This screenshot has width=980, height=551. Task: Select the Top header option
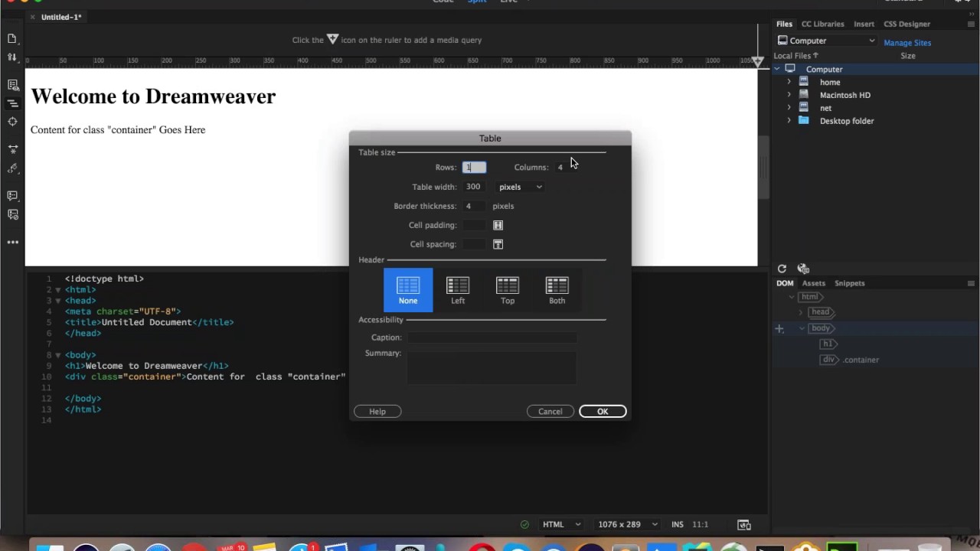pyautogui.click(x=508, y=290)
